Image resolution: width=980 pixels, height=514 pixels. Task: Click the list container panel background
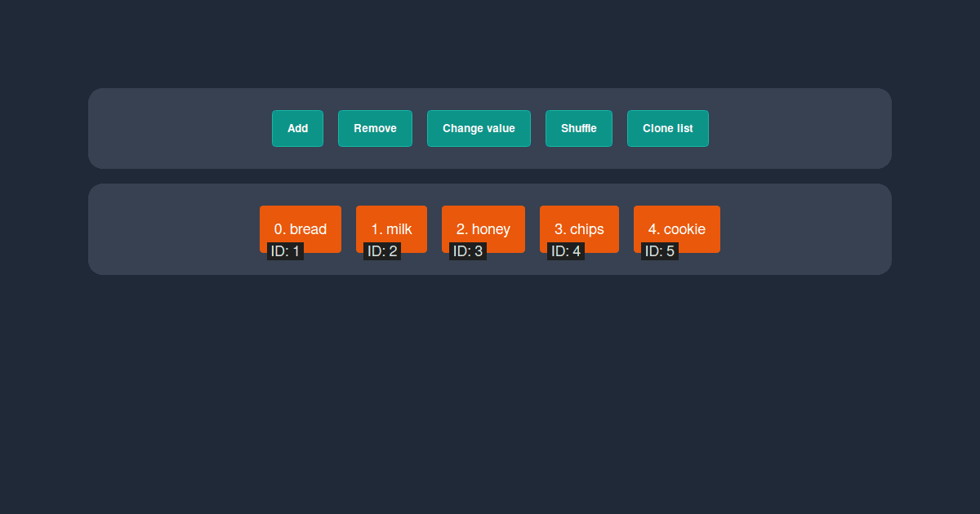point(163,229)
